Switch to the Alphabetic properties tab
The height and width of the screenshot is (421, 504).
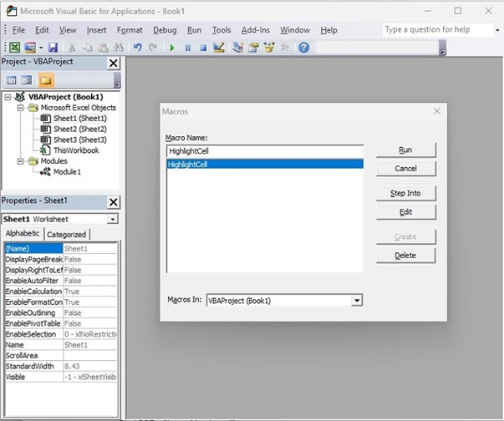(23, 233)
